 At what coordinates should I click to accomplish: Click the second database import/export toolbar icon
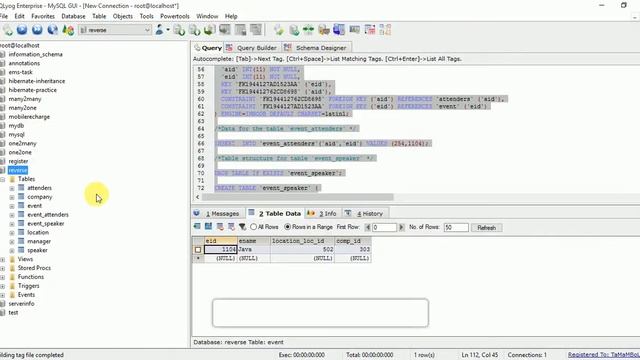click(x=194, y=30)
